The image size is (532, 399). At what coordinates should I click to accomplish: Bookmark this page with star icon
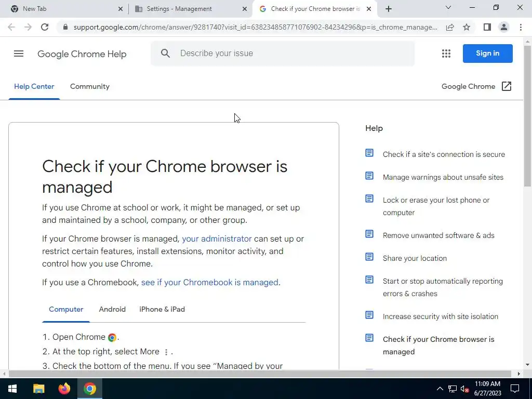point(467,27)
